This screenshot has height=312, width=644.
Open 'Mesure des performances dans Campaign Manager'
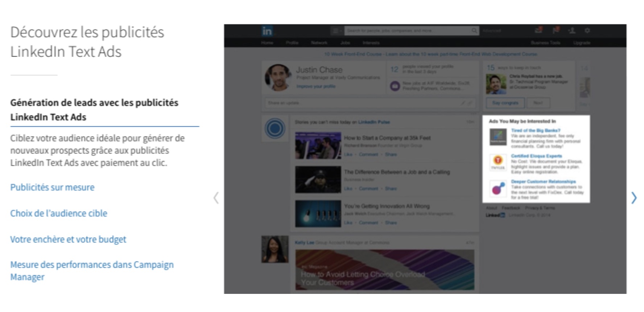pos(92,271)
